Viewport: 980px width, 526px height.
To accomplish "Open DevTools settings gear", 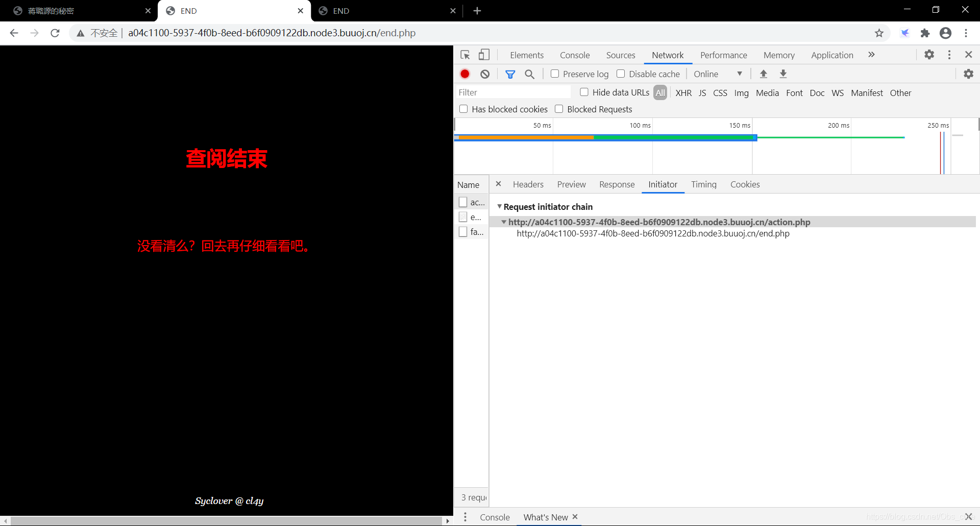I will tap(929, 55).
